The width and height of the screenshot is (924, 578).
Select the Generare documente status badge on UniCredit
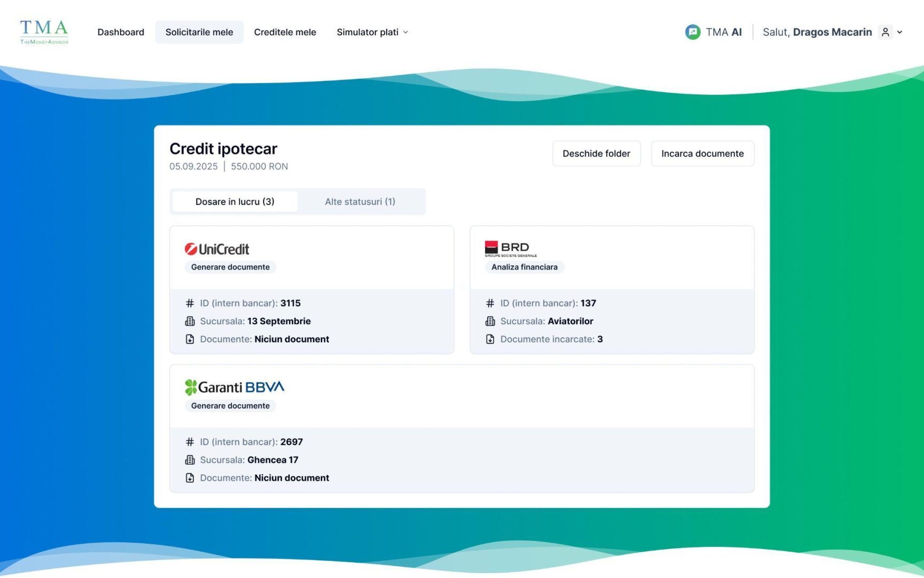tap(230, 267)
